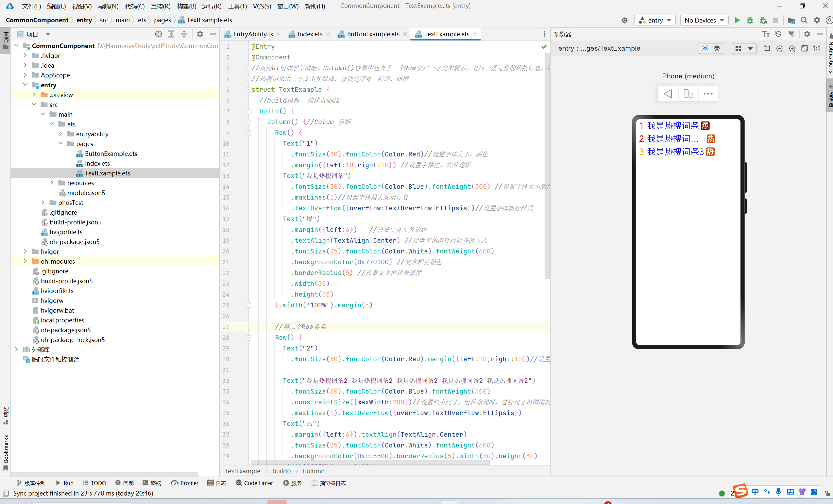Zoom in the previewer

tap(792, 49)
